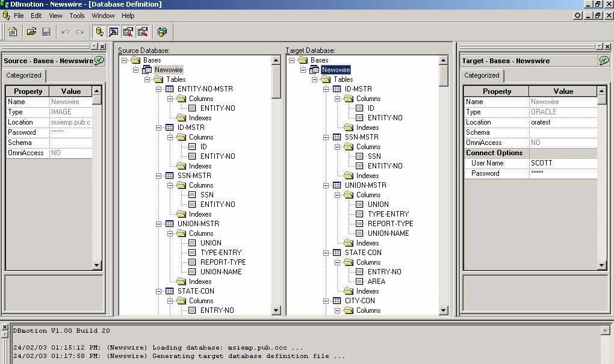Screen dimensions: 614x364
Task: Click the Newswire database icon in source tree
Action: click(x=147, y=70)
